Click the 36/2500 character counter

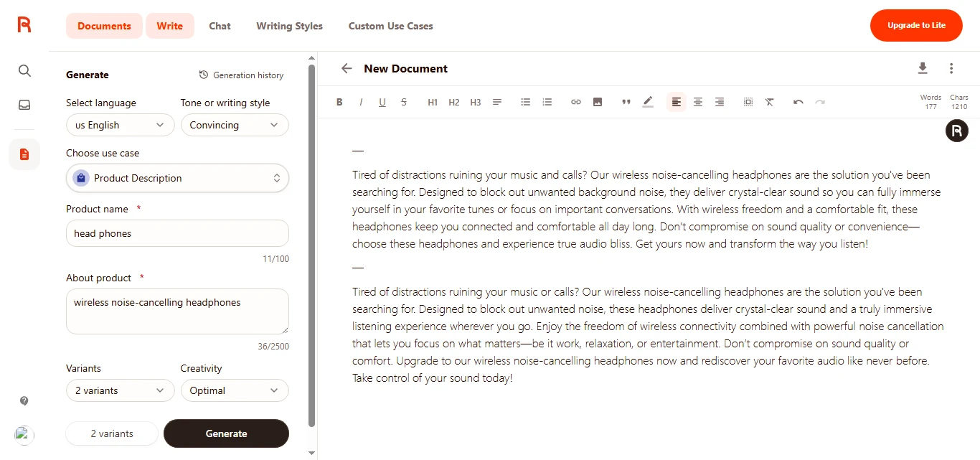[273, 346]
